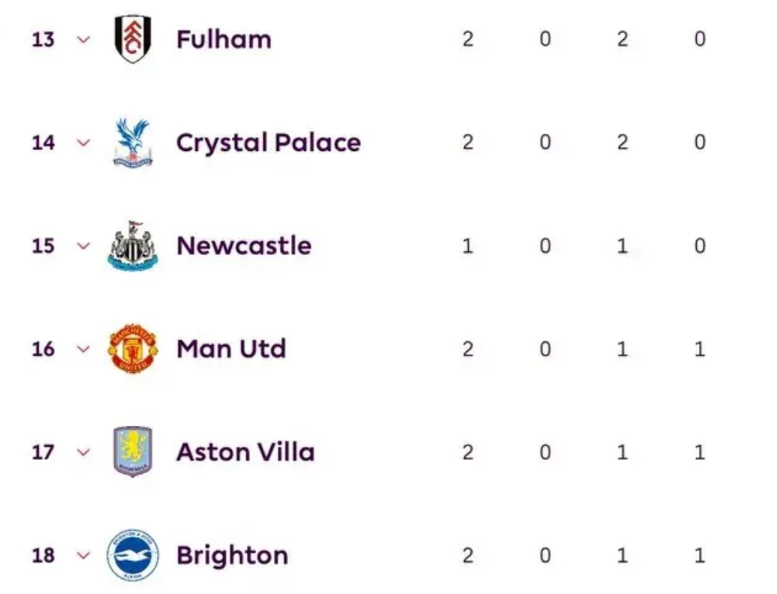Open the Man Utd team link
The height and width of the screenshot is (594, 777).
coord(231,349)
